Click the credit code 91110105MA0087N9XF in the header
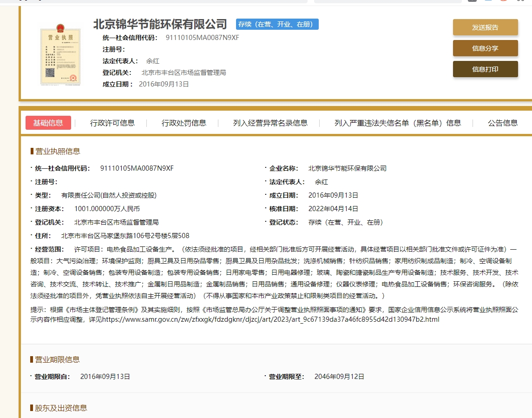Screen dimensions: 532x418 [203, 38]
